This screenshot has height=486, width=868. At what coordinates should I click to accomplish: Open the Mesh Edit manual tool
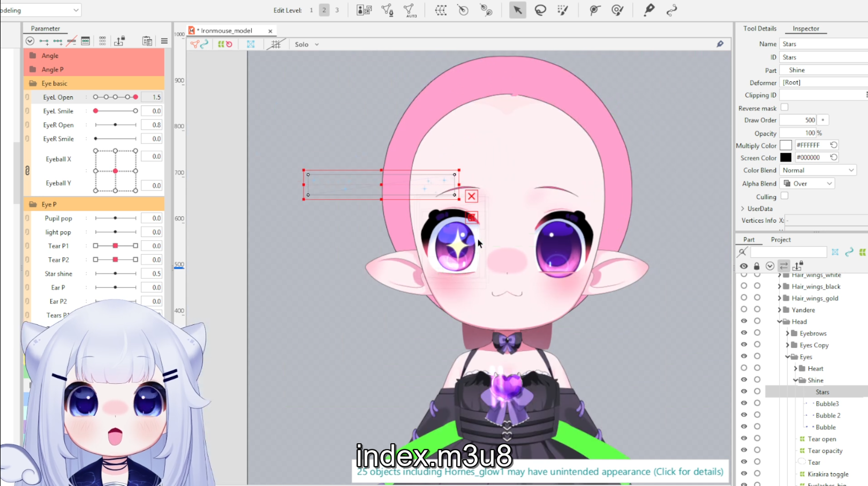[x=387, y=10]
